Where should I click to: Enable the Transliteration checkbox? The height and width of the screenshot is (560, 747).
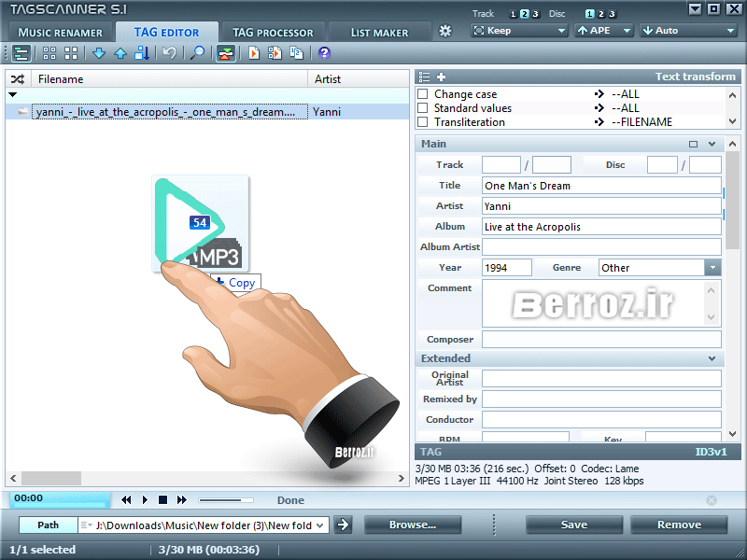(x=423, y=122)
